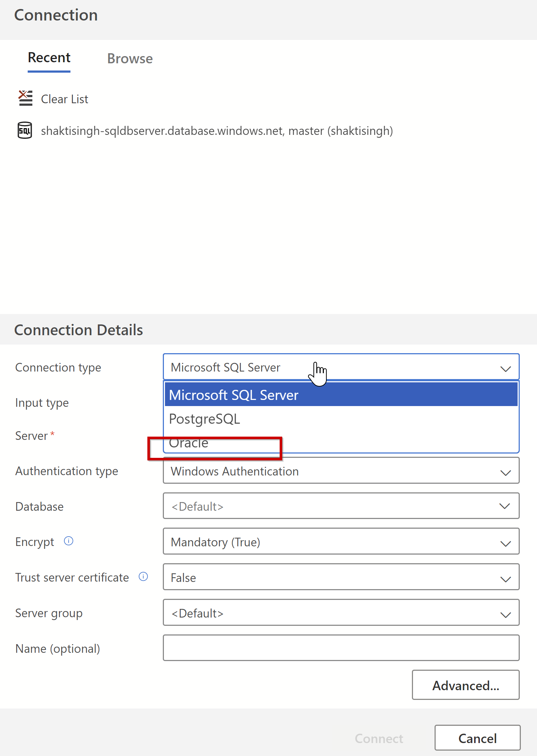Click the SQL database icon of recent connection
Viewport: 537px width, 756px height.
click(25, 130)
